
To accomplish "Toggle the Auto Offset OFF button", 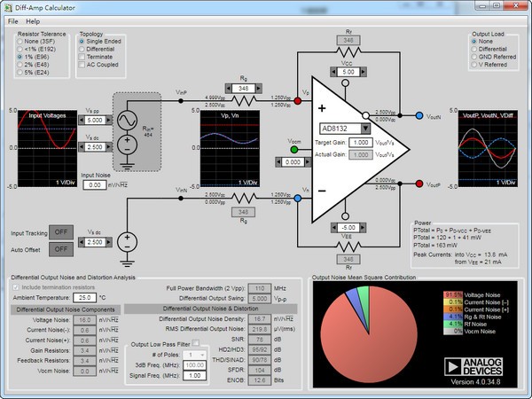I will tap(60, 250).
